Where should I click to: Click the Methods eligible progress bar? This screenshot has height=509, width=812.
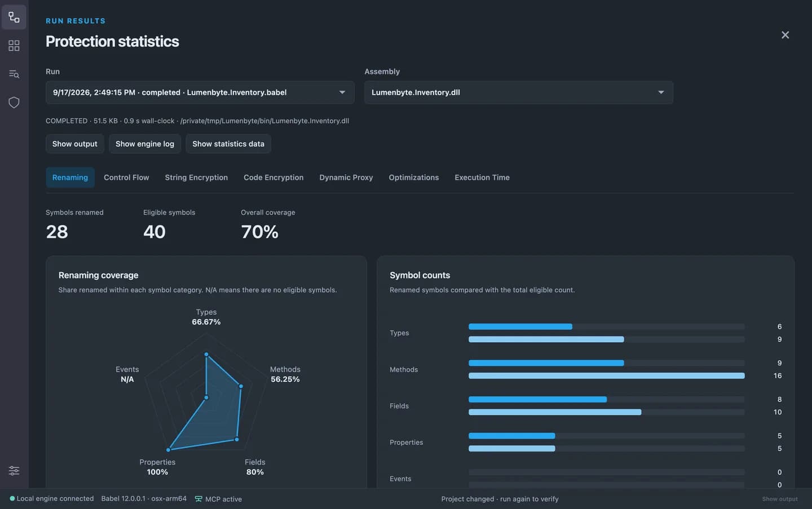tap(607, 375)
